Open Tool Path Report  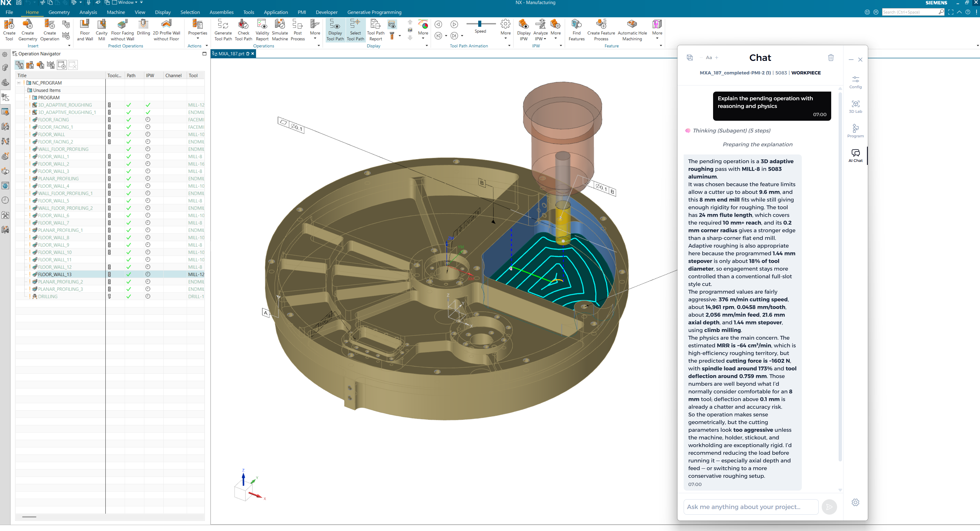pos(376,30)
